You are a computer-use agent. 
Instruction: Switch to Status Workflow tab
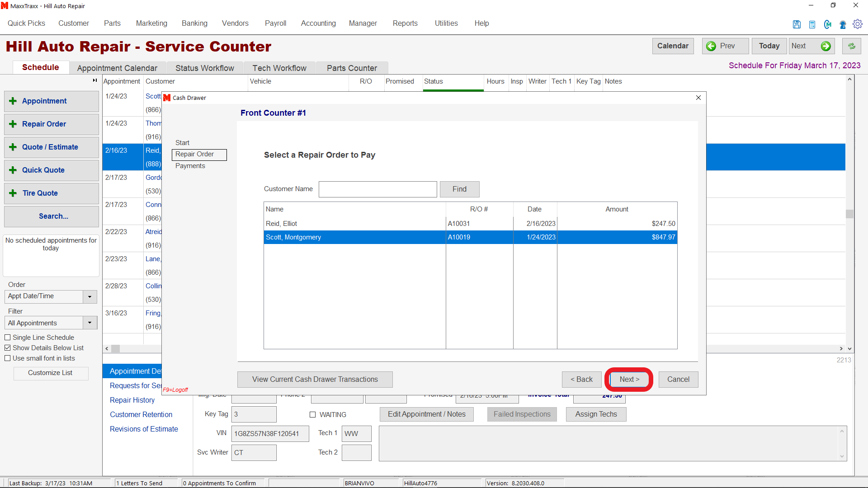[205, 68]
